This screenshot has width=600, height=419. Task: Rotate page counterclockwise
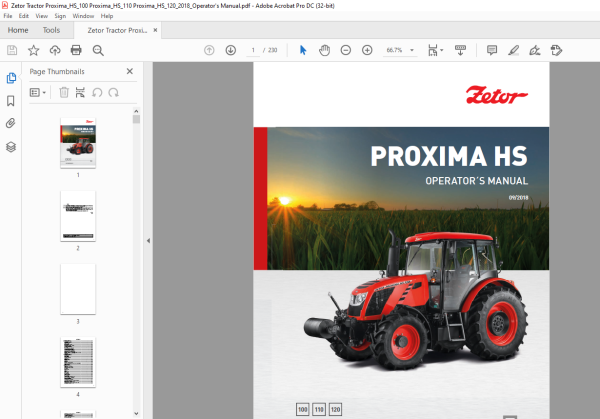pyautogui.click(x=97, y=92)
